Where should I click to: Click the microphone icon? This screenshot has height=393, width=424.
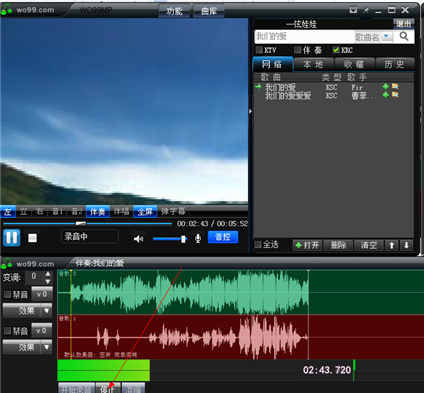(198, 238)
